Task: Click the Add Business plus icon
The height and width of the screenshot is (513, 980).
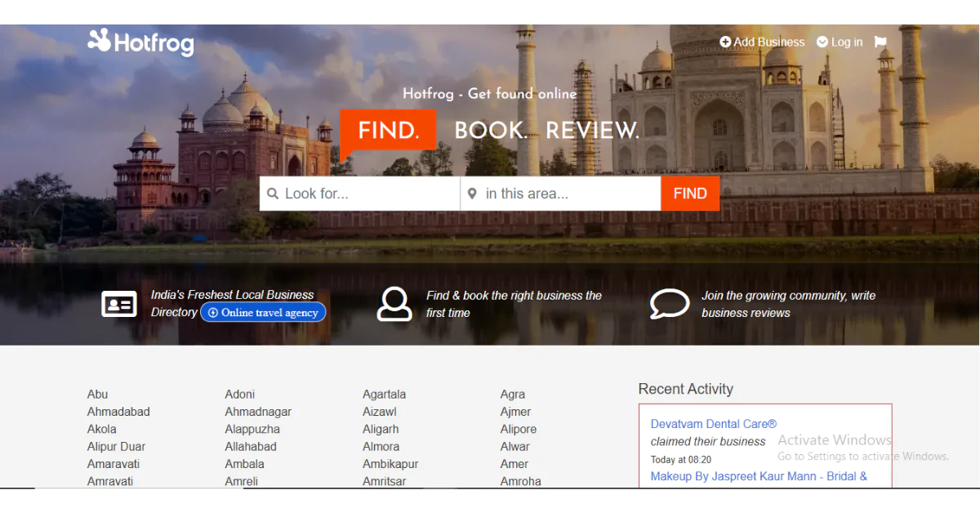Action: pyautogui.click(x=725, y=42)
